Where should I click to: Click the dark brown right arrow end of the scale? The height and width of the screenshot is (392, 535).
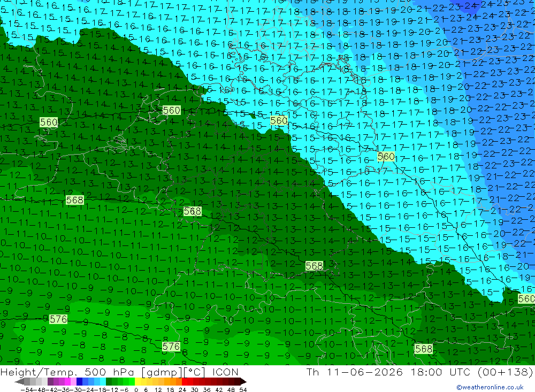click(x=243, y=382)
